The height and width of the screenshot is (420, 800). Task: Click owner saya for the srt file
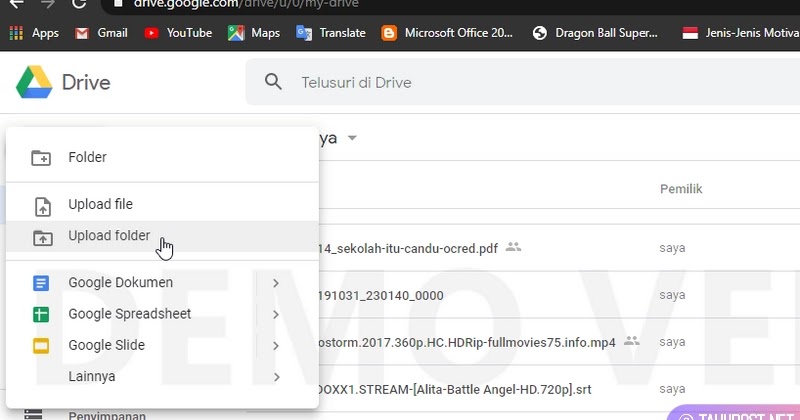point(672,389)
